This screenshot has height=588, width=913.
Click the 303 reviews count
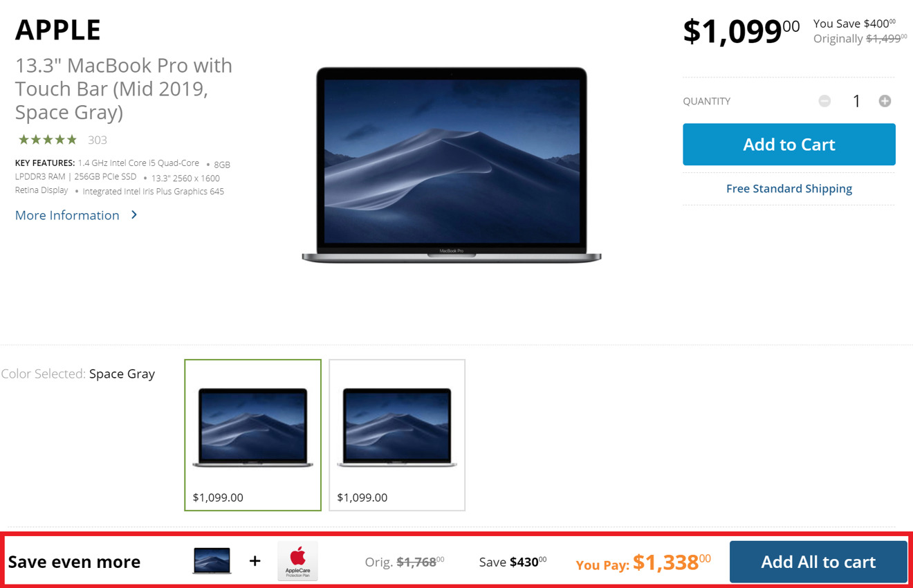[x=98, y=140]
